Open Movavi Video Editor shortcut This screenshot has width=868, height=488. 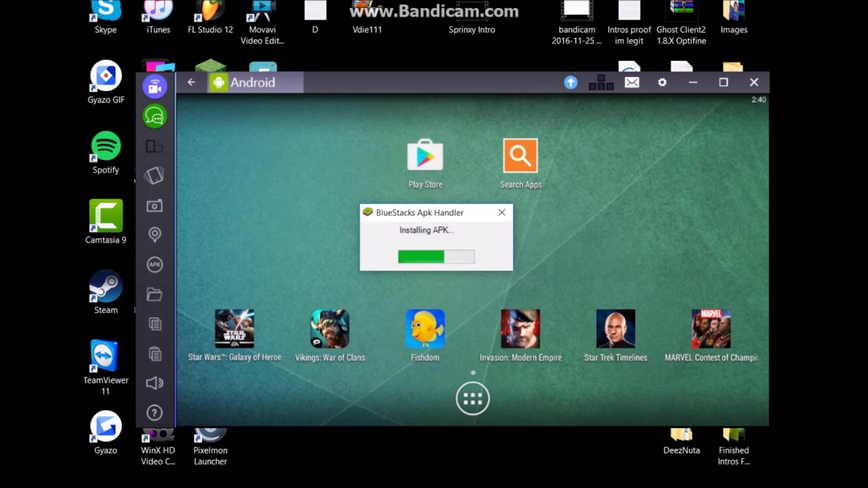[x=262, y=23]
